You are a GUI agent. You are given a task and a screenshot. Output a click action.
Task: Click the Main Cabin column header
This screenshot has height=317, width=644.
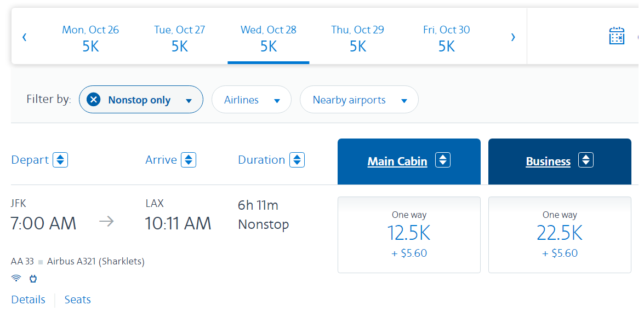(397, 162)
